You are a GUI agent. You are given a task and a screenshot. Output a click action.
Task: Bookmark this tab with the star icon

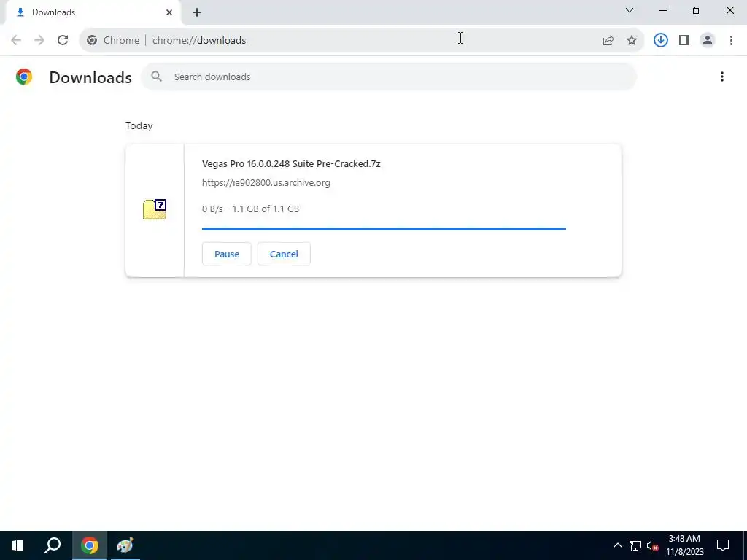tap(632, 41)
